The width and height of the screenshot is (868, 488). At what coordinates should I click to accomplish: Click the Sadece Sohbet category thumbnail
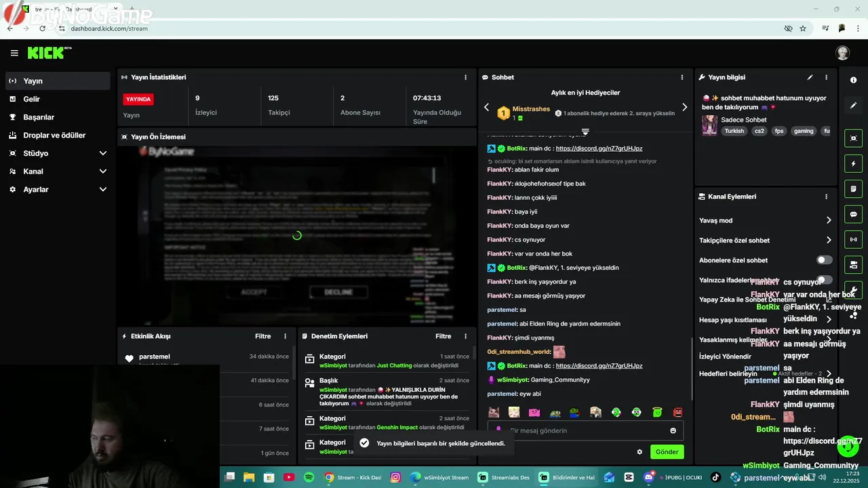[x=709, y=125]
